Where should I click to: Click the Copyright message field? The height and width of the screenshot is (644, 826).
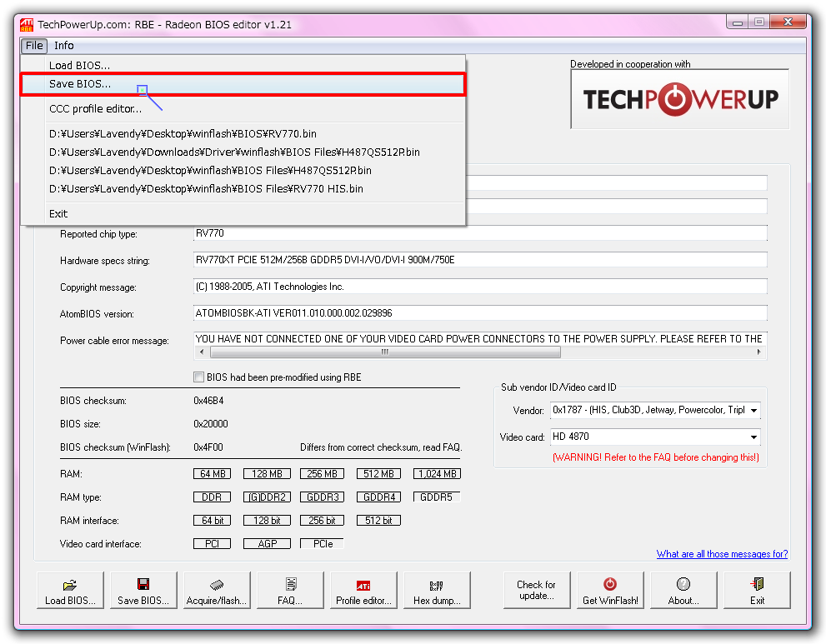click(480, 287)
